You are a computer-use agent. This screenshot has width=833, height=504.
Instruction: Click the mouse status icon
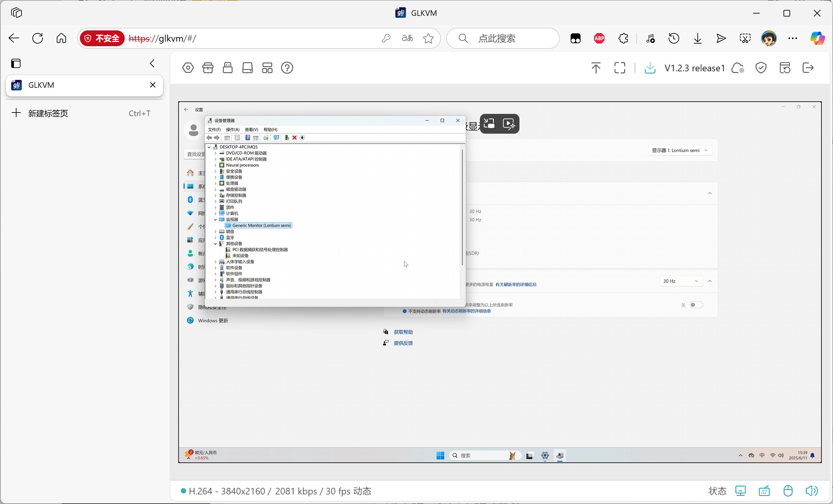coord(788,491)
